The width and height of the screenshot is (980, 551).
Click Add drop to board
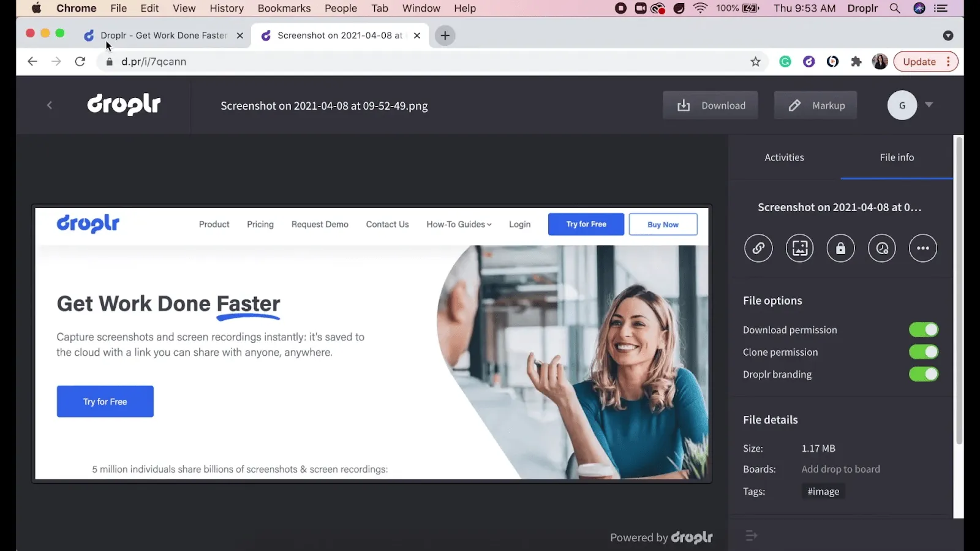click(840, 469)
